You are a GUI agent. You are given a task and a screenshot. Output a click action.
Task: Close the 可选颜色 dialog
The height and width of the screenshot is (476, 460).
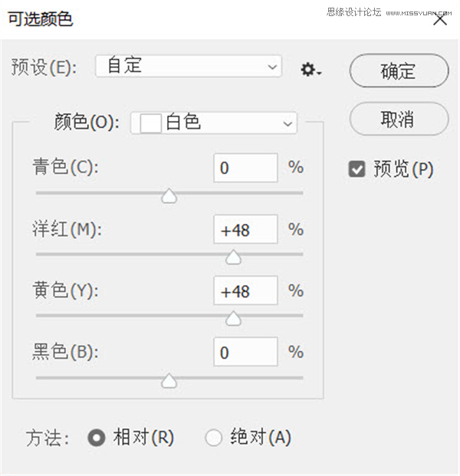[440, 20]
